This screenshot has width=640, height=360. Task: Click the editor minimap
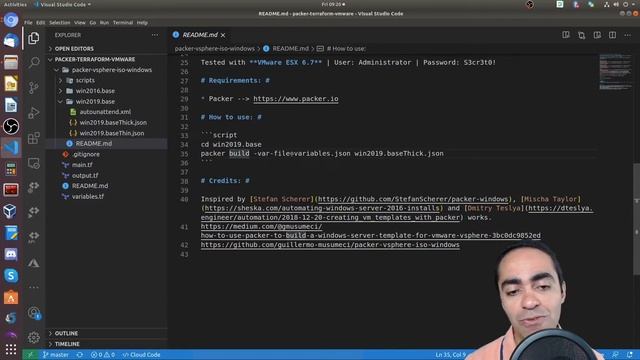615,72
